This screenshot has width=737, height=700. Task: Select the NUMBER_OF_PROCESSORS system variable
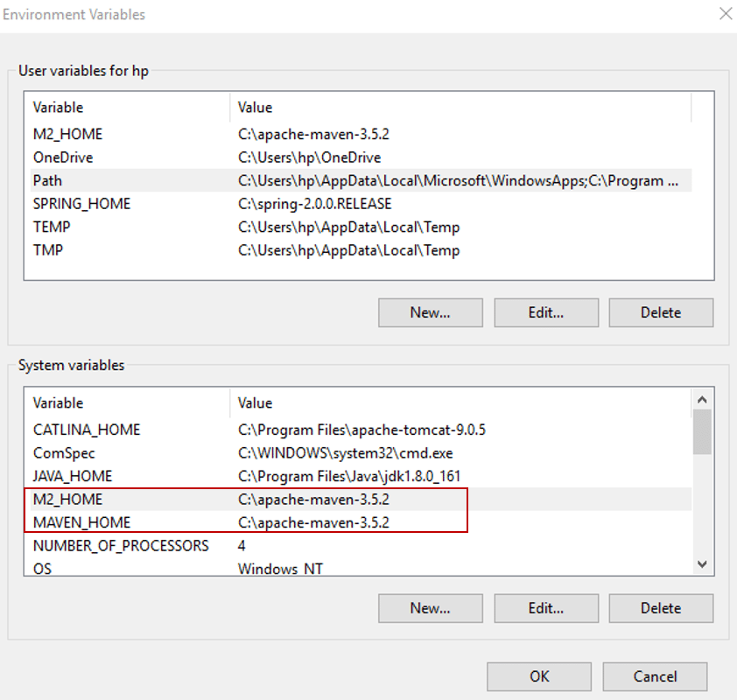point(361,545)
